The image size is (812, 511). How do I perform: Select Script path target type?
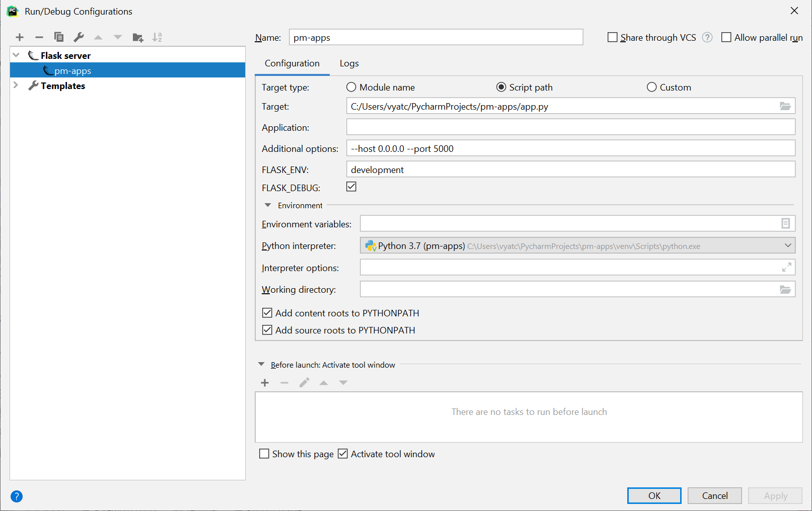click(x=501, y=87)
